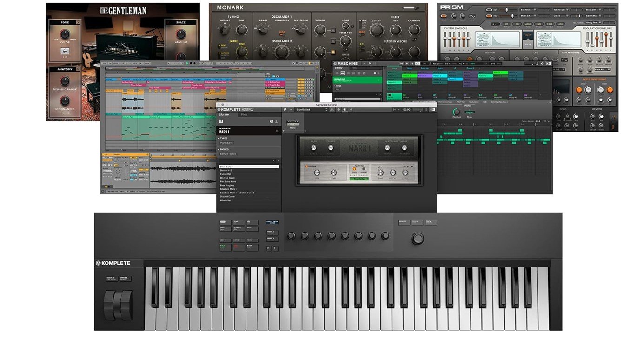Switch to the Library tab in Komplete Kontrol
The image size is (644, 340).
(224, 114)
